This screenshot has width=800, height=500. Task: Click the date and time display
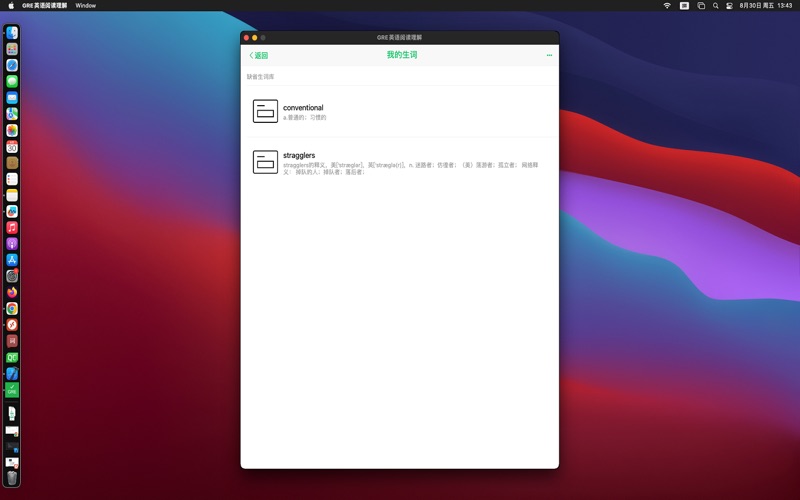(765, 5)
